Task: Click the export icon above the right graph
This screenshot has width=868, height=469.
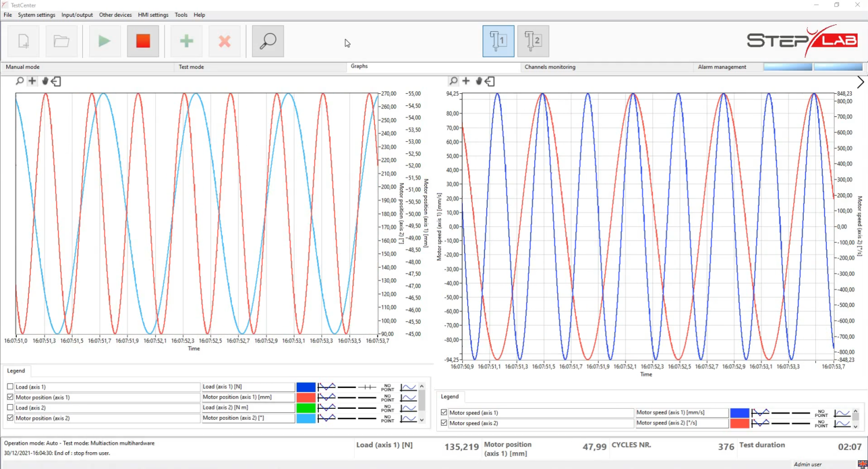Action: (x=489, y=81)
